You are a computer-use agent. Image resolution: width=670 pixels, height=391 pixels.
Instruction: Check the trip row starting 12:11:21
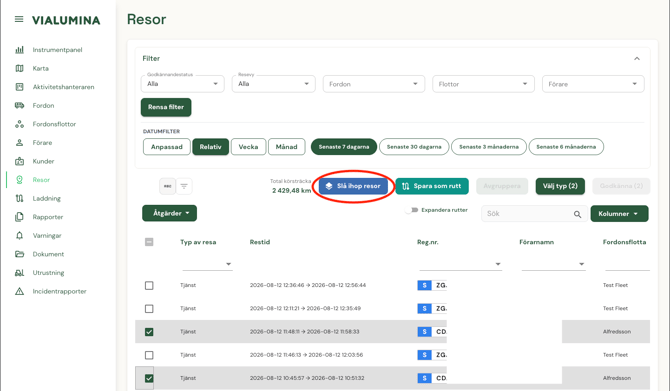click(149, 309)
